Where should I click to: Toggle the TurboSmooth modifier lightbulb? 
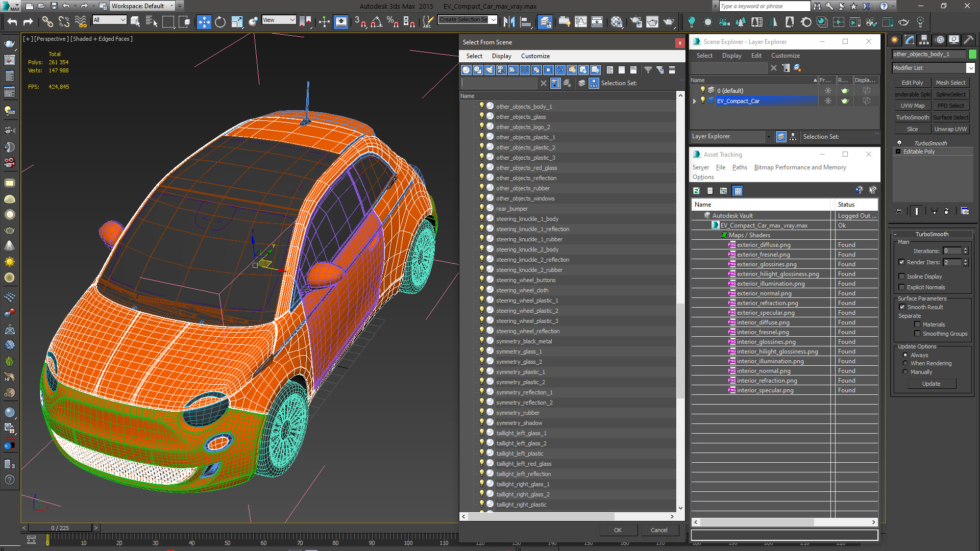point(899,143)
